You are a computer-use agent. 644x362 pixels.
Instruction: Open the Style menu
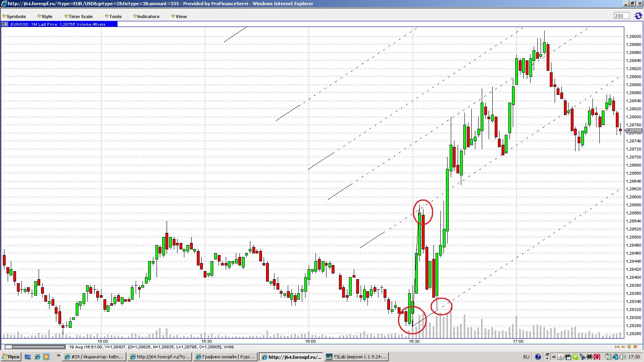coord(45,16)
